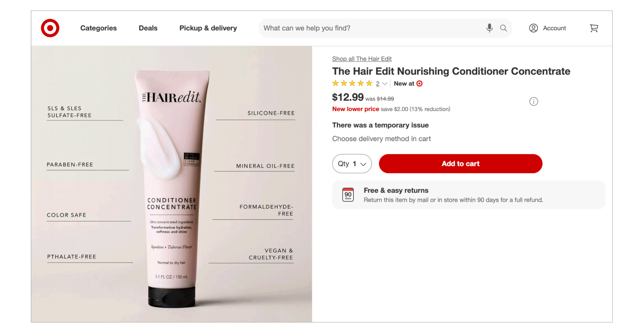Click the small Target logo beside New at

(x=419, y=84)
